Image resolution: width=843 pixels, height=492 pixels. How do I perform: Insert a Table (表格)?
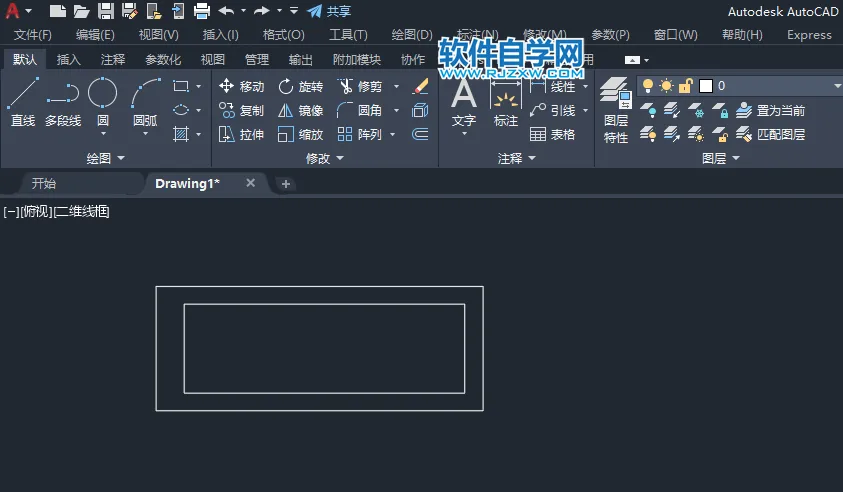tap(553, 134)
